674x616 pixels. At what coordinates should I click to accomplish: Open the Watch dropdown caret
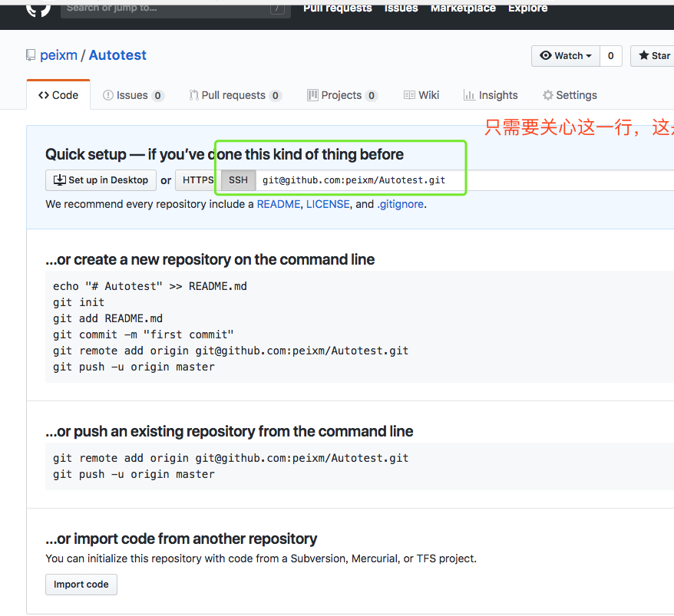coord(589,56)
